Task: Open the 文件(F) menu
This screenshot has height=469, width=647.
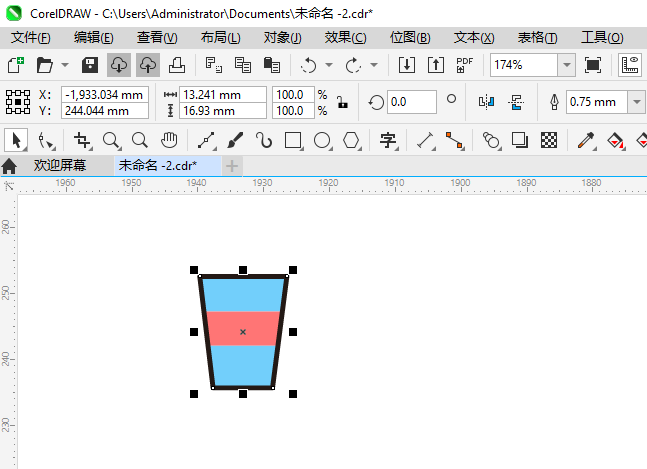Action: 31,38
